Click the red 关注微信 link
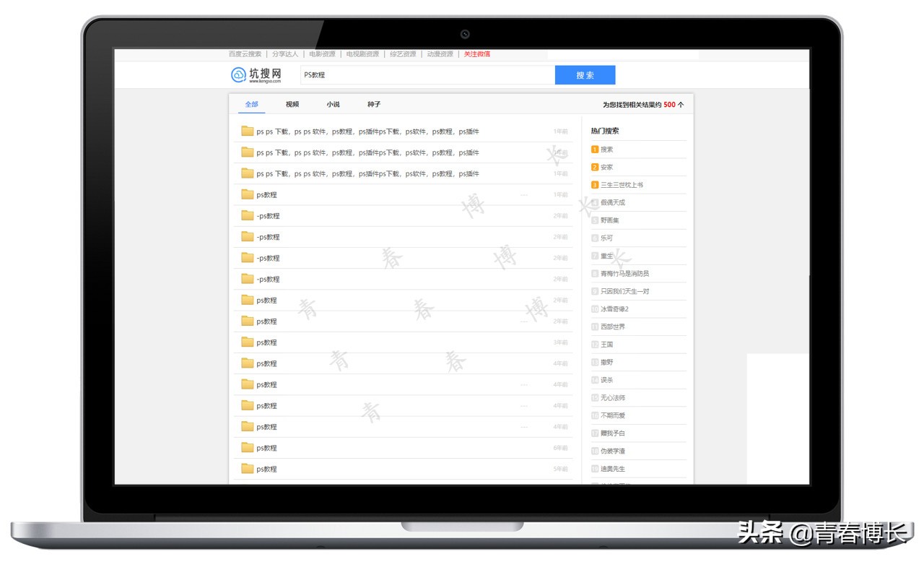924x562 pixels. click(x=477, y=54)
